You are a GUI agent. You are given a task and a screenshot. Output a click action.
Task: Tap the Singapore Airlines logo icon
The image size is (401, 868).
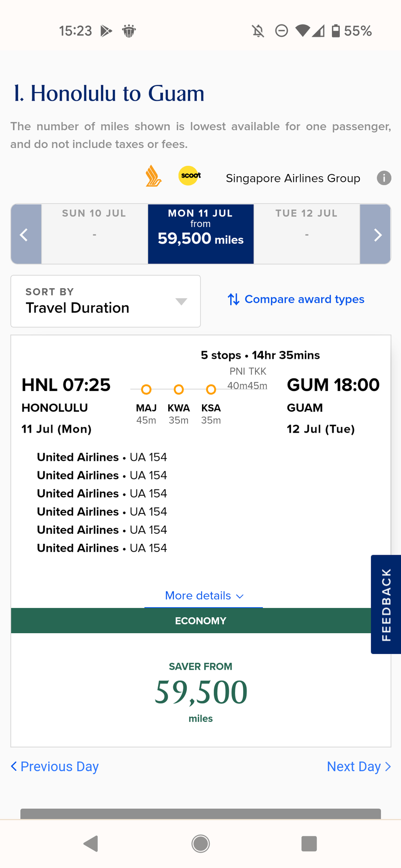click(153, 176)
